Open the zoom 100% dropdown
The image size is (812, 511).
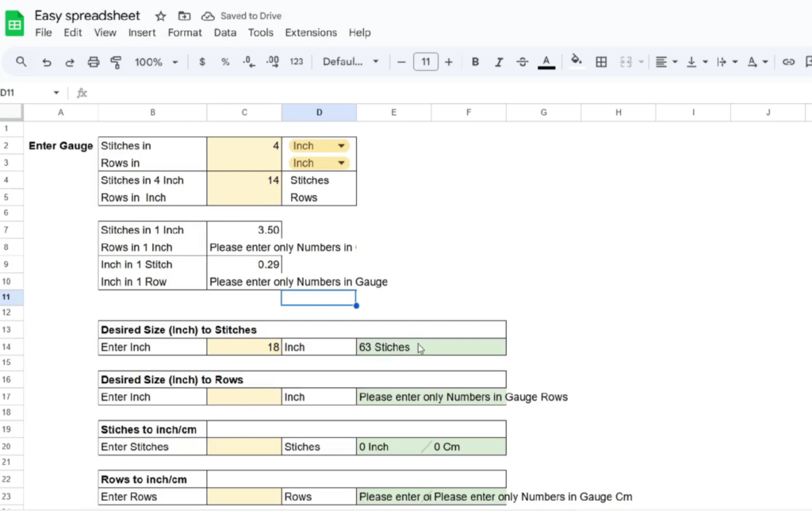click(x=156, y=62)
